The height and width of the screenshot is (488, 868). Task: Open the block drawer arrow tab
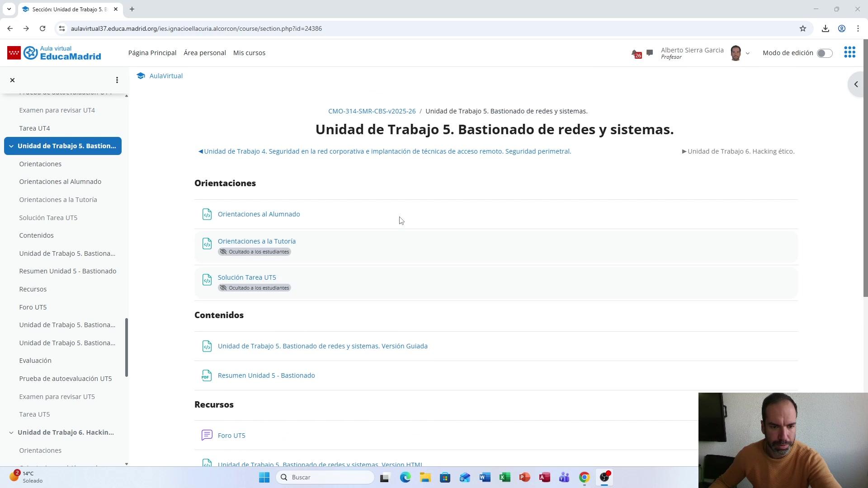[x=856, y=84]
